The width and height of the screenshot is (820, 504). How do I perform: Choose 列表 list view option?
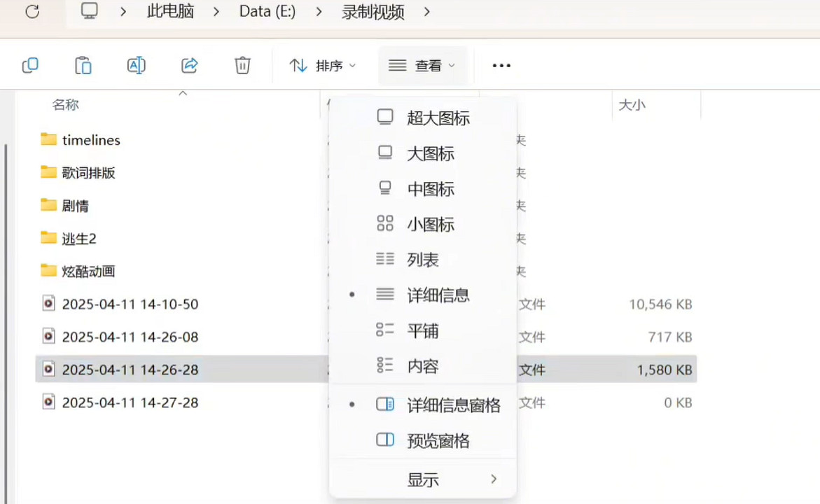pyautogui.click(x=423, y=260)
